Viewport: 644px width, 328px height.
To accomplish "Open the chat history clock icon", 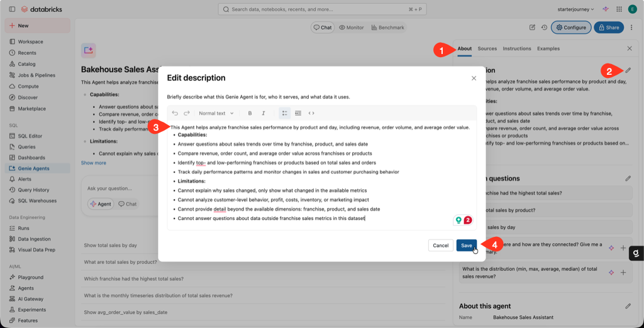I will point(544,28).
